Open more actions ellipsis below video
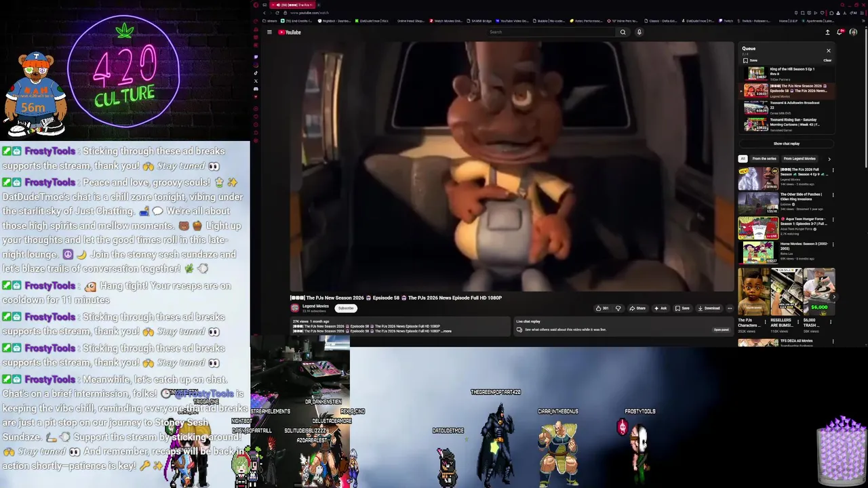This screenshot has height=488, width=868. pos(730,308)
